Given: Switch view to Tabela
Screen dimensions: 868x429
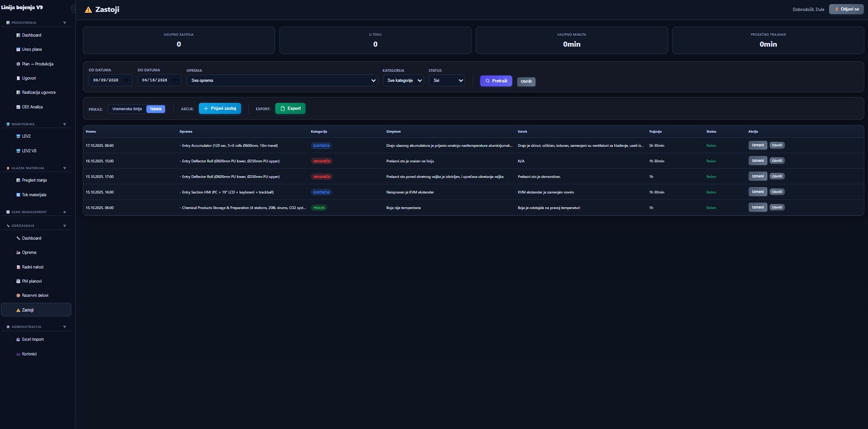Looking at the screenshot, I should pyautogui.click(x=155, y=109).
